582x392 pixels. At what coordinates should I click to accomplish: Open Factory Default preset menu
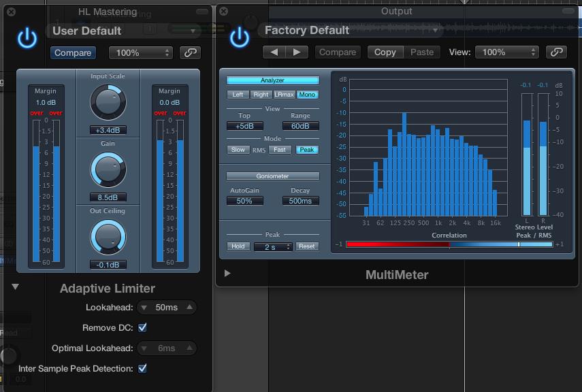[x=351, y=30]
